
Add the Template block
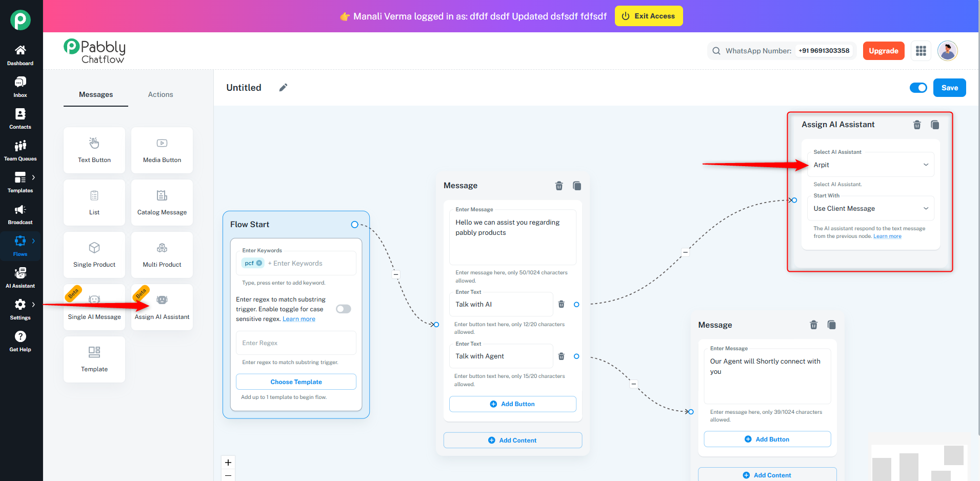tap(94, 359)
